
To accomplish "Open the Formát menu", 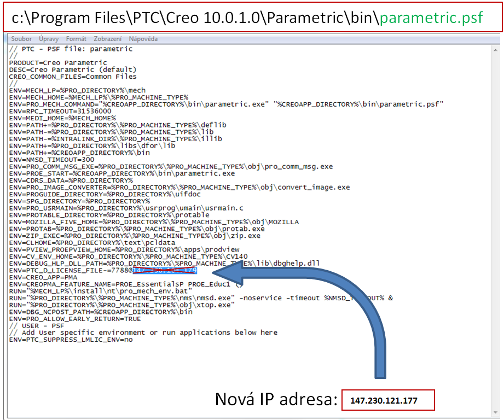I will tap(76, 39).
